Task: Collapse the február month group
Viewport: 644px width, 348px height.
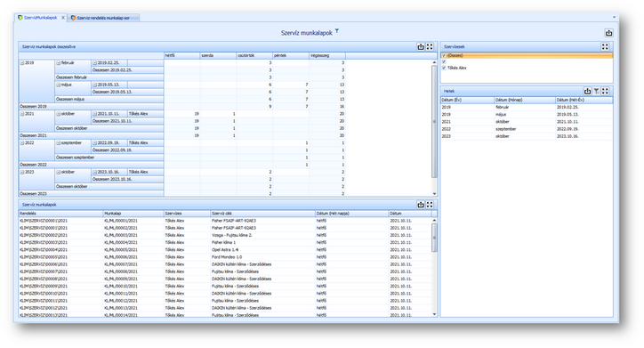Action: click(59, 63)
